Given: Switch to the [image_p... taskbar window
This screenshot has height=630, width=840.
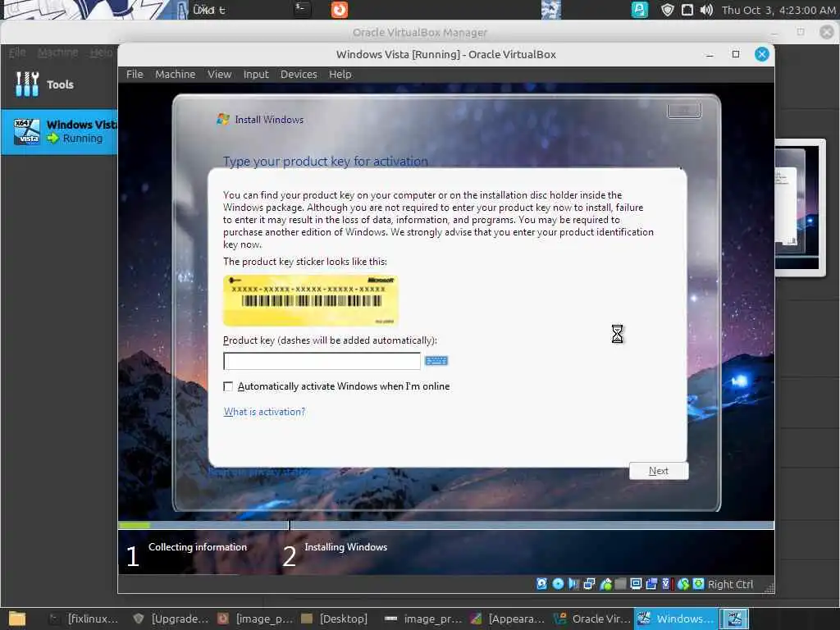Looking at the screenshot, I should point(256,619).
